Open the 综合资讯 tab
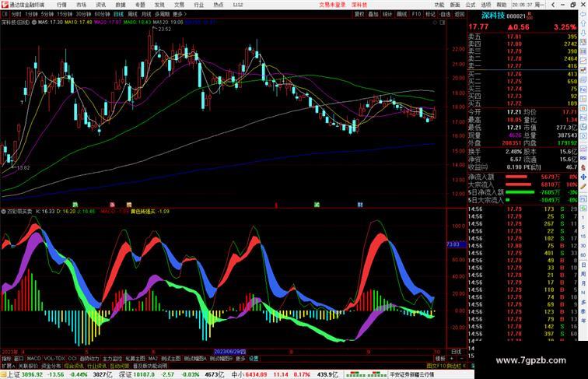The image size is (588, 379). point(74,366)
